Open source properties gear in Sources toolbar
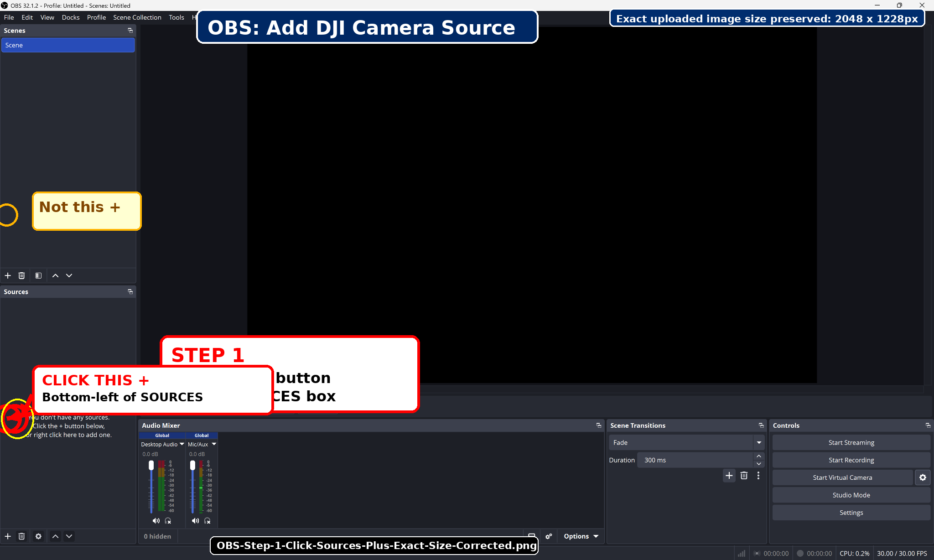The width and height of the screenshot is (934, 560). pyautogui.click(x=38, y=536)
